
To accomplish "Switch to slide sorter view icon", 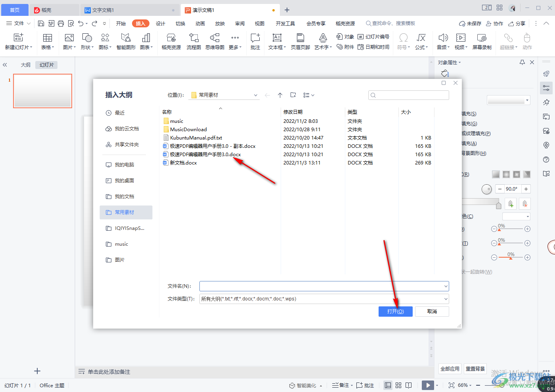I will click(x=398, y=385).
